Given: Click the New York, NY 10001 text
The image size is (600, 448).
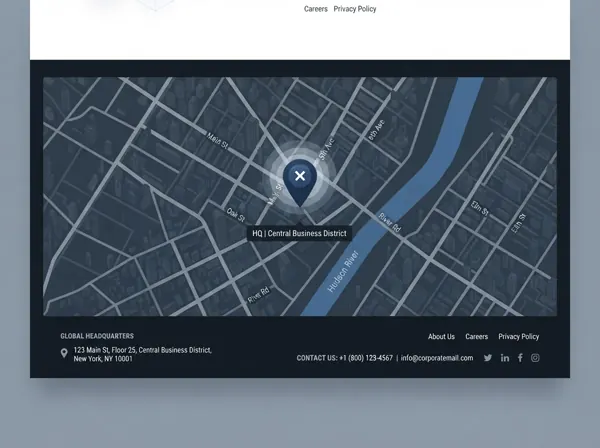Looking at the screenshot, I should pos(103,359).
